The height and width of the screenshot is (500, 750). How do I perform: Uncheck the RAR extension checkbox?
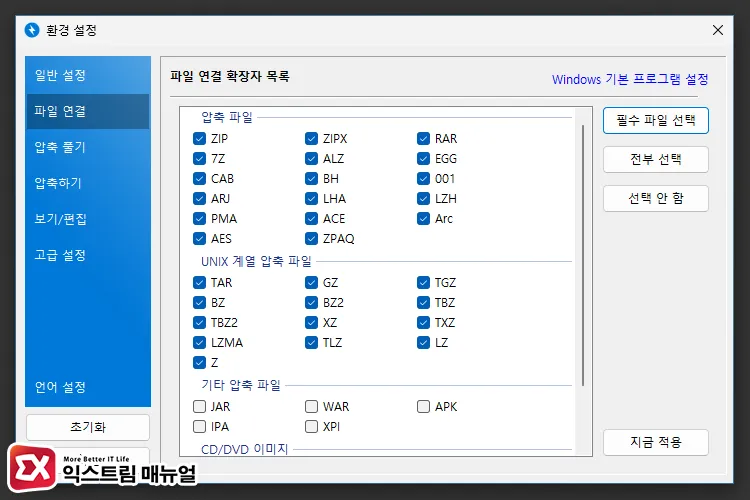[423, 139]
